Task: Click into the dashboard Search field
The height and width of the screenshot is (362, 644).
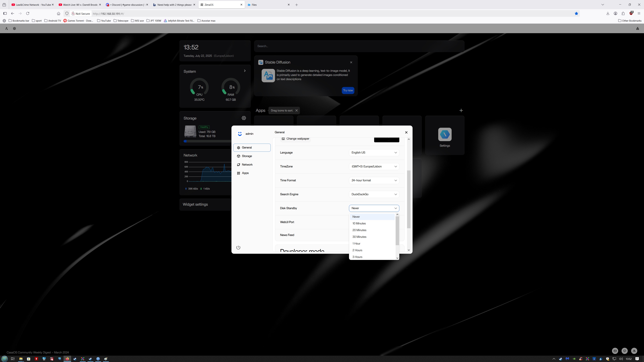Action: click(x=359, y=46)
